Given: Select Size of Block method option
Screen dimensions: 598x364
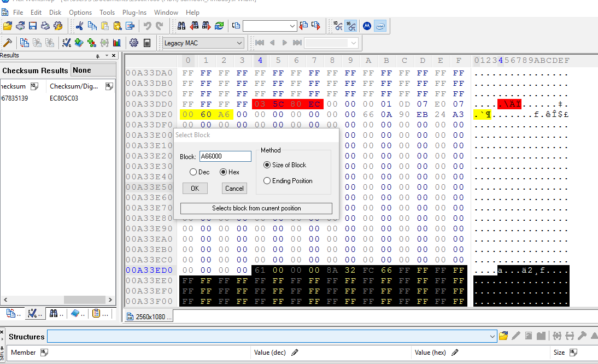Looking at the screenshot, I should [267, 165].
